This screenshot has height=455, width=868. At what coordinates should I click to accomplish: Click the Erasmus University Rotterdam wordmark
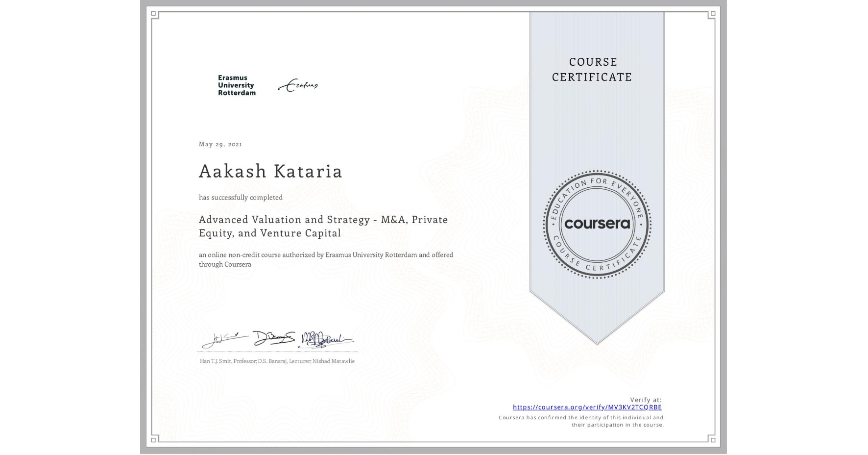(237, 85)
